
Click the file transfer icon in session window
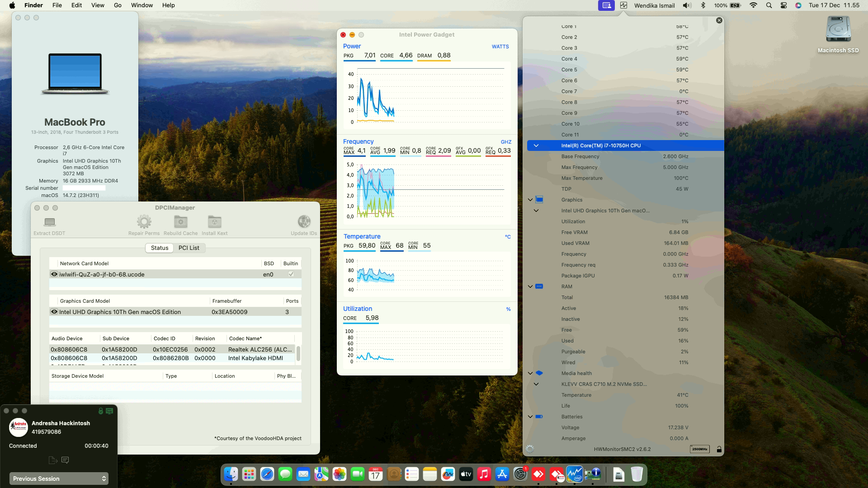click(52, 460)
